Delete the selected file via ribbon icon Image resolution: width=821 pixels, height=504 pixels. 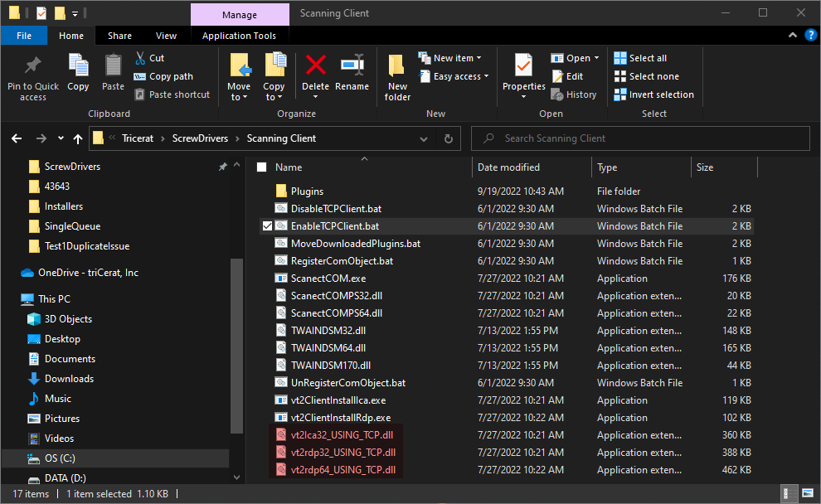click(x=315, y=75)
